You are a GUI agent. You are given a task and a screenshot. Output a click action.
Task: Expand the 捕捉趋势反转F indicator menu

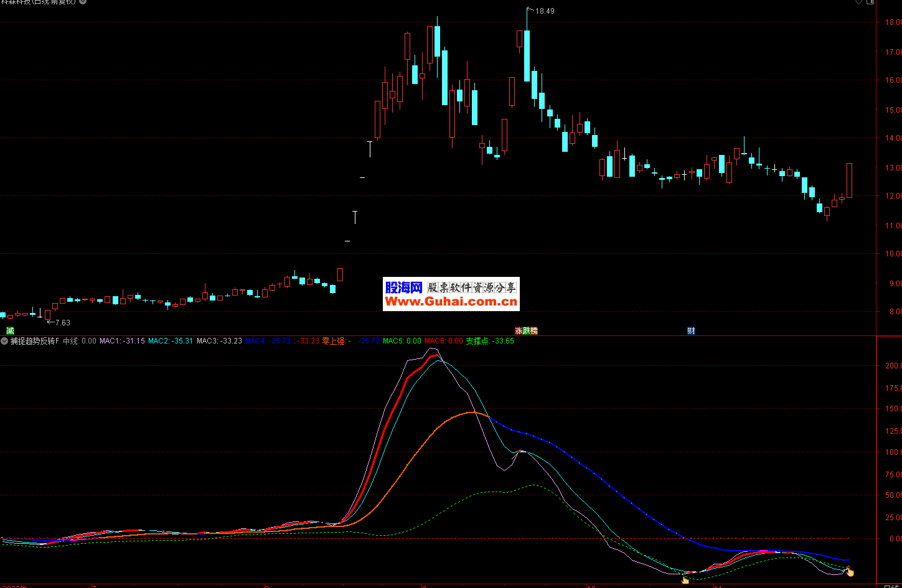pos(5,341)
